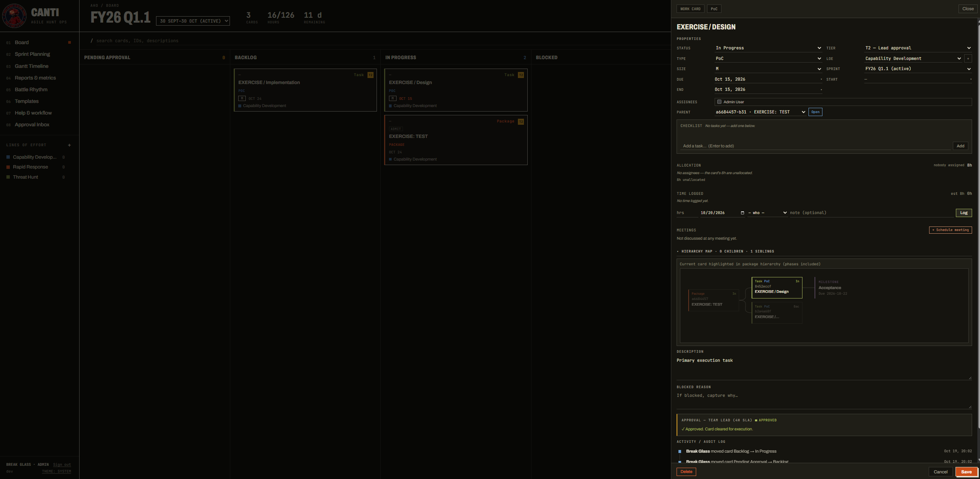The height and width of the screenshot is (479, 980).
Task: Click the 16/126 hours stat
Action: 281,17
